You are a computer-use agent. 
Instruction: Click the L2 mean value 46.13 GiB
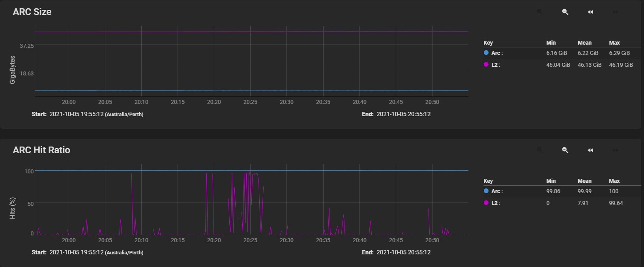(590, 65)
